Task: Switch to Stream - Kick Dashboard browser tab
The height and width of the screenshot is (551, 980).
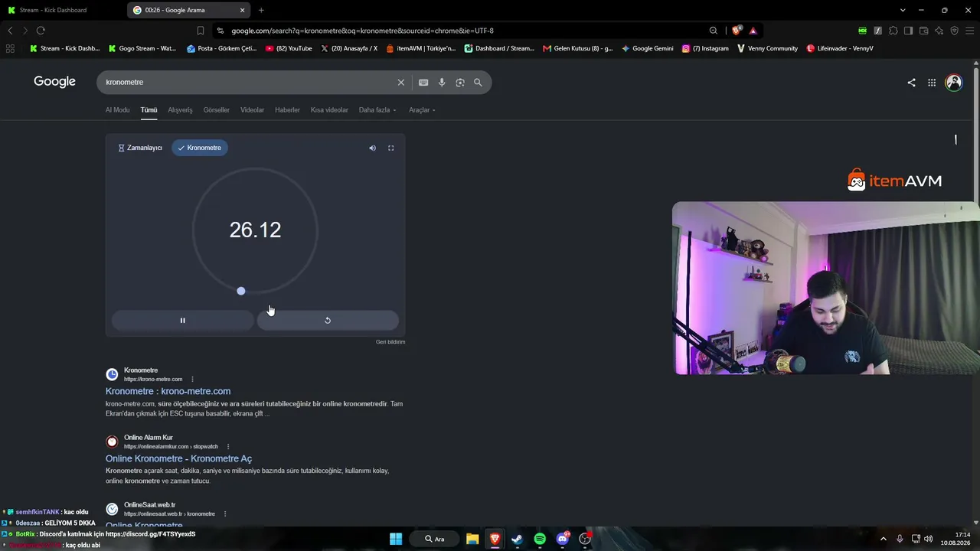Action: pos(53,10)
